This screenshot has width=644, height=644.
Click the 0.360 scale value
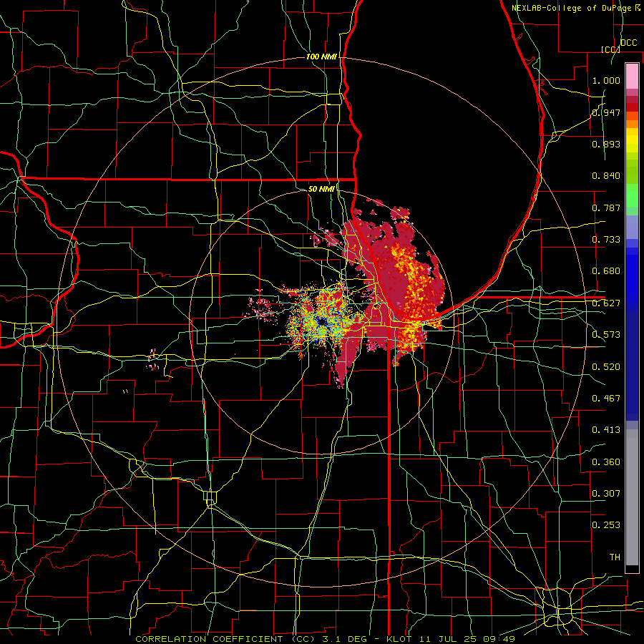tap(606, 462)
